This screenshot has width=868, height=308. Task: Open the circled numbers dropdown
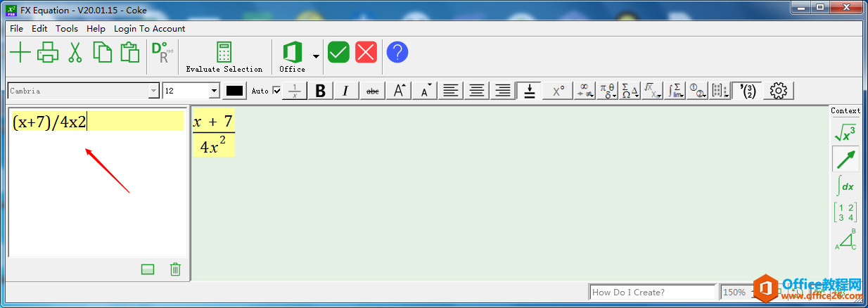pos(698,91)
